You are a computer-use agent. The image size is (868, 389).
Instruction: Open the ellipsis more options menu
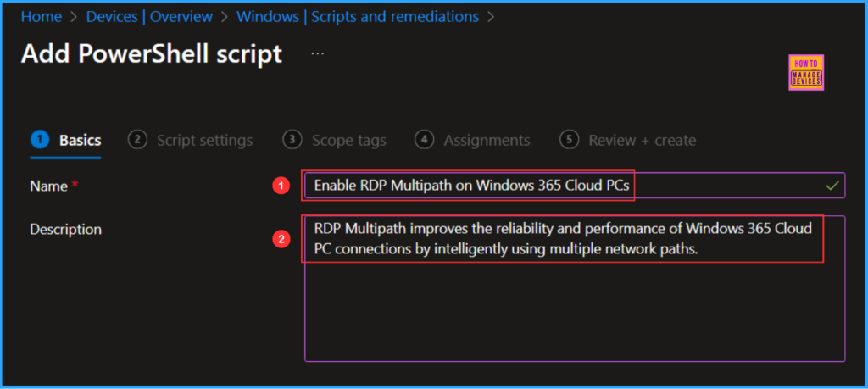pyautogui.click(x=318, y=53)
